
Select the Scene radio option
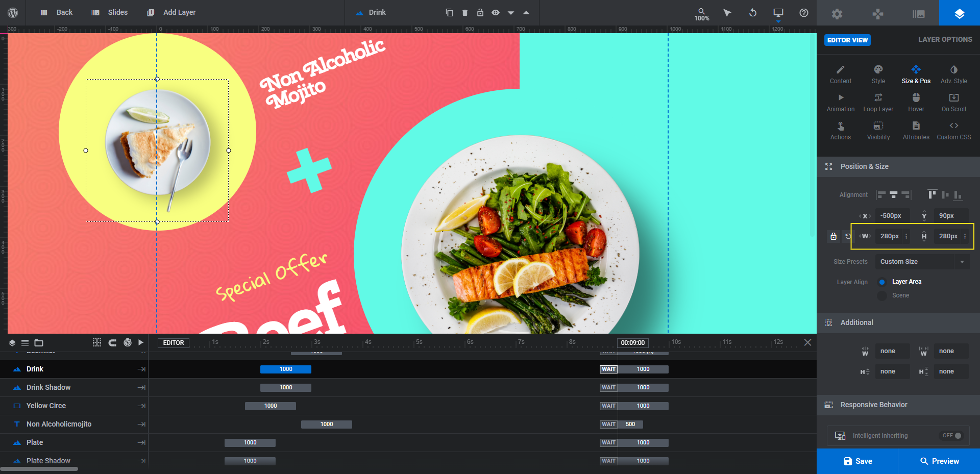[882, 295]
